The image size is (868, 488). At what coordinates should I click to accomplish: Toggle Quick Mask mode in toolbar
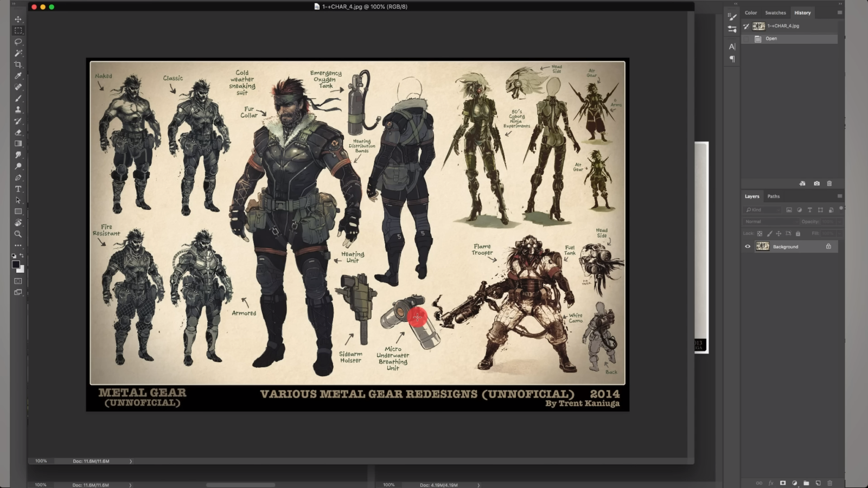[18, 281]
